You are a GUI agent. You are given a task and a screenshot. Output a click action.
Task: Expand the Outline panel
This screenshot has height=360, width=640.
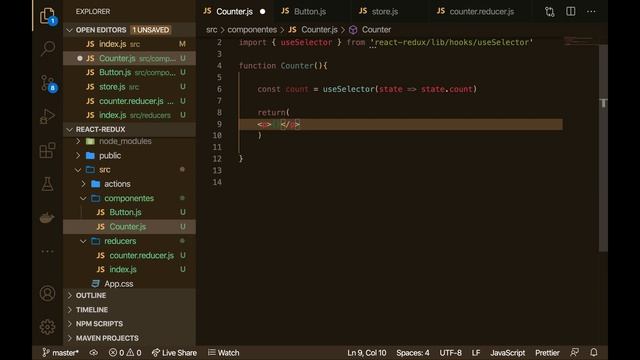tap(129, 296)
